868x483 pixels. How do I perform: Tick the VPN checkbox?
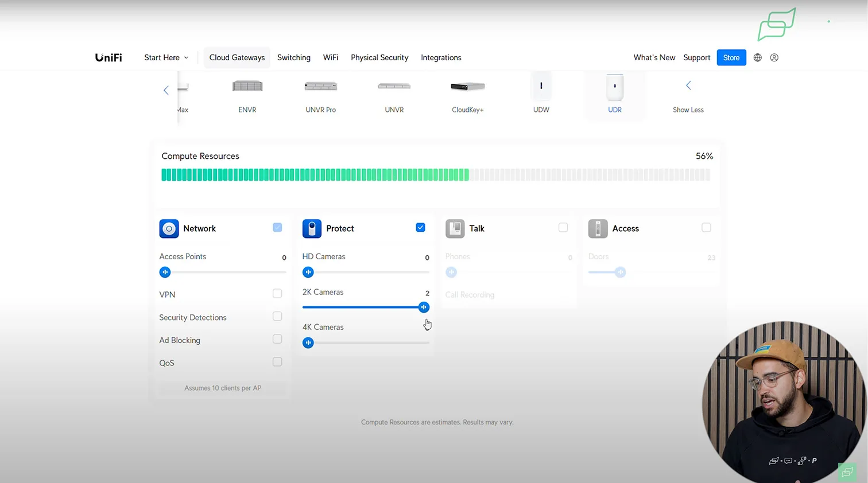(x=277, y=294)
